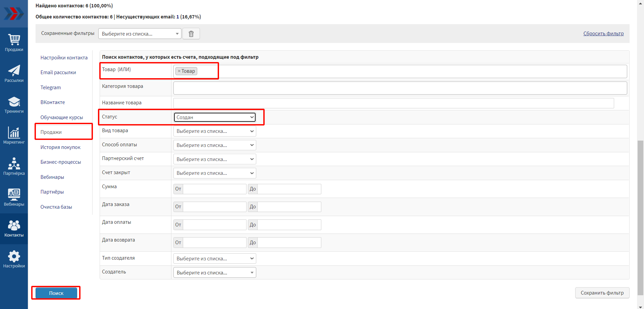Screen dimensions: 644x309
Task: Click the Сохранить фильтр button
Action: (x=602, y=293)
